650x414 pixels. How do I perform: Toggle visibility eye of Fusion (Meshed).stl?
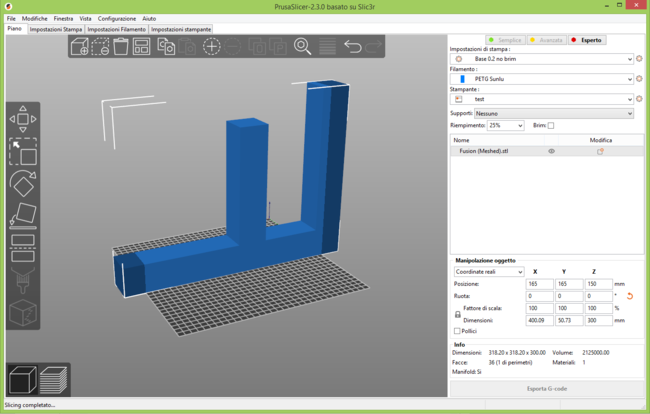[x=551, y=151]
